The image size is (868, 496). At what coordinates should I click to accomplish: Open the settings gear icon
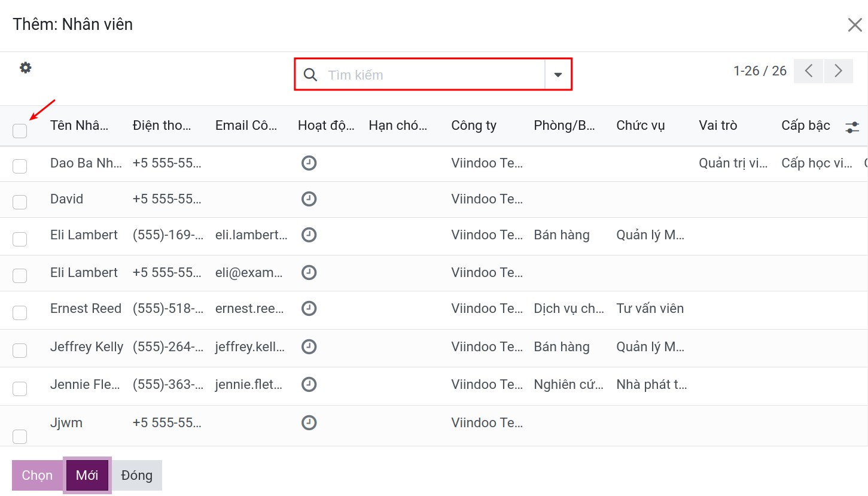(x=25, y=68)
